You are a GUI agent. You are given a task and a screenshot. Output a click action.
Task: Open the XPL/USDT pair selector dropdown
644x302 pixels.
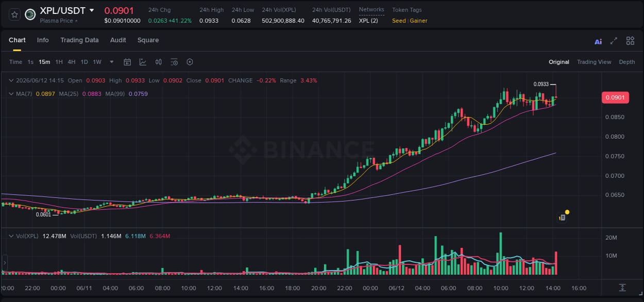click(x=92, y=10)
